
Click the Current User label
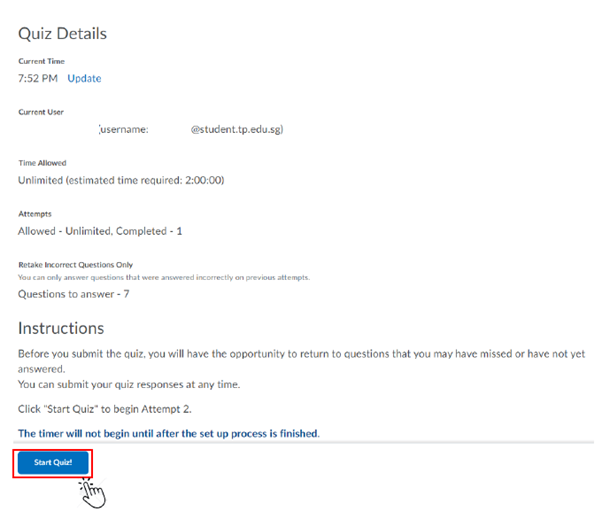coord(40,112)
